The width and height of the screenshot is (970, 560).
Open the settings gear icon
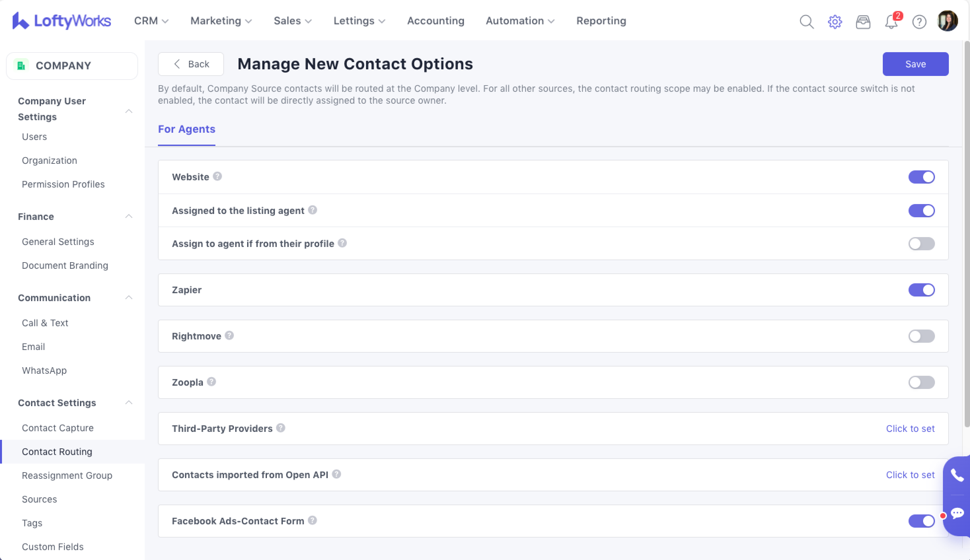tap(835, 21)
